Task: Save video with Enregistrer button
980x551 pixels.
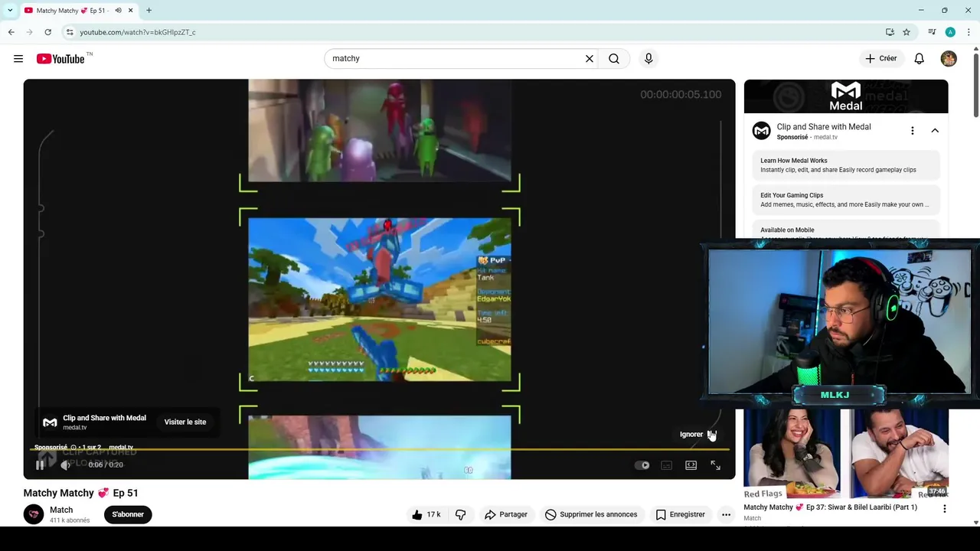Action: click(x=680, y=514)
